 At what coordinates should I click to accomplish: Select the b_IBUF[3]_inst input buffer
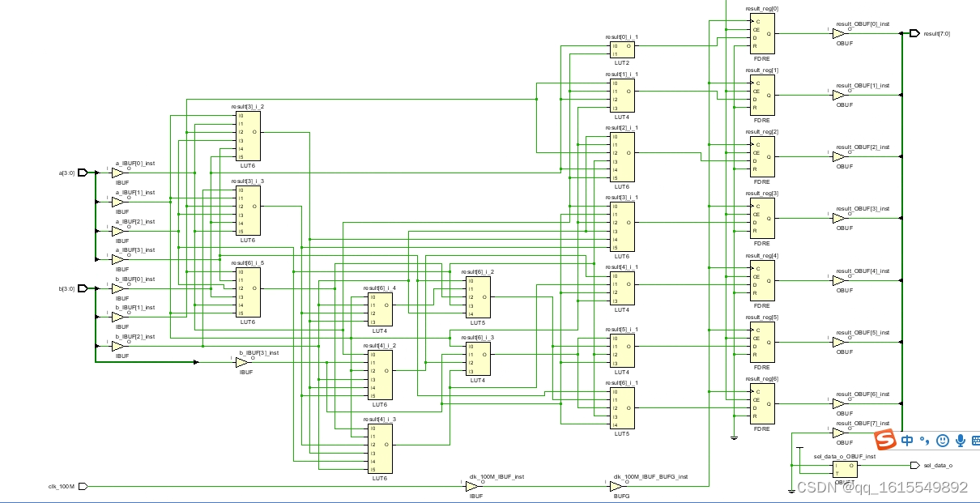coord(241,362)
